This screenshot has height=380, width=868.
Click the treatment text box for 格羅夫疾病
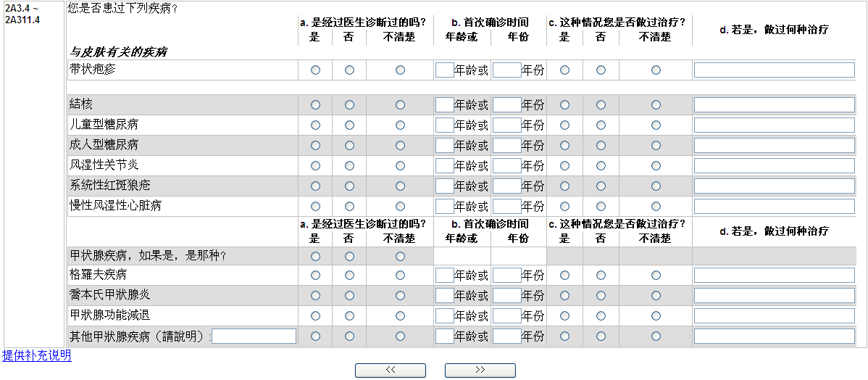pos(774,276)
